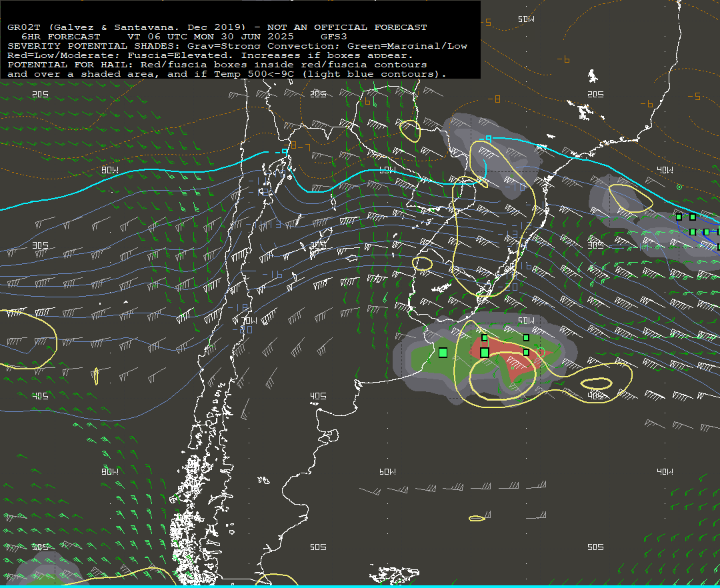Screen dimensions: 720x588
Task: Click the GR02T NOT AN OFFICIAL FORECAST title line
Action: click(x=217, y=27)
